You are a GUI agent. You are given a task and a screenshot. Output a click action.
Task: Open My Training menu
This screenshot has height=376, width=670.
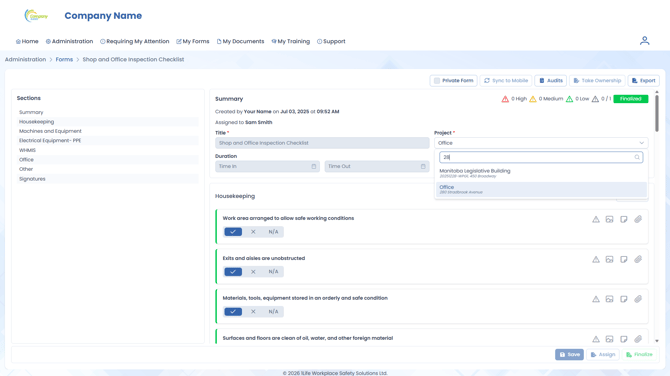click(x=291, y=41)
